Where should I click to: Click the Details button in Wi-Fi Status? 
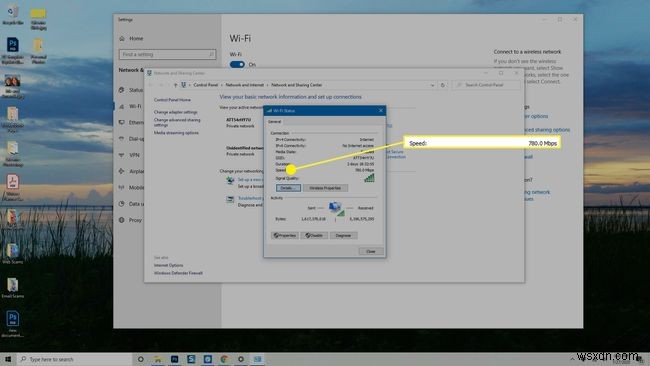click(288, 188)
